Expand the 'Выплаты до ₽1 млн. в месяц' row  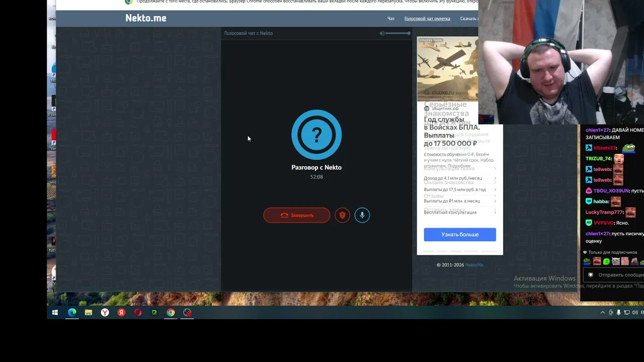coord(460,201)
